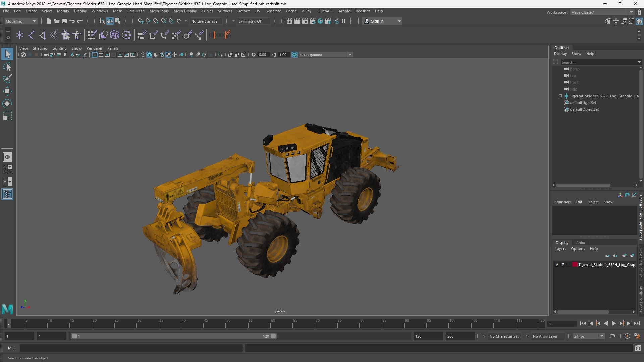
Task: Click the MEL command input field
Action: [x=131, y=348]
